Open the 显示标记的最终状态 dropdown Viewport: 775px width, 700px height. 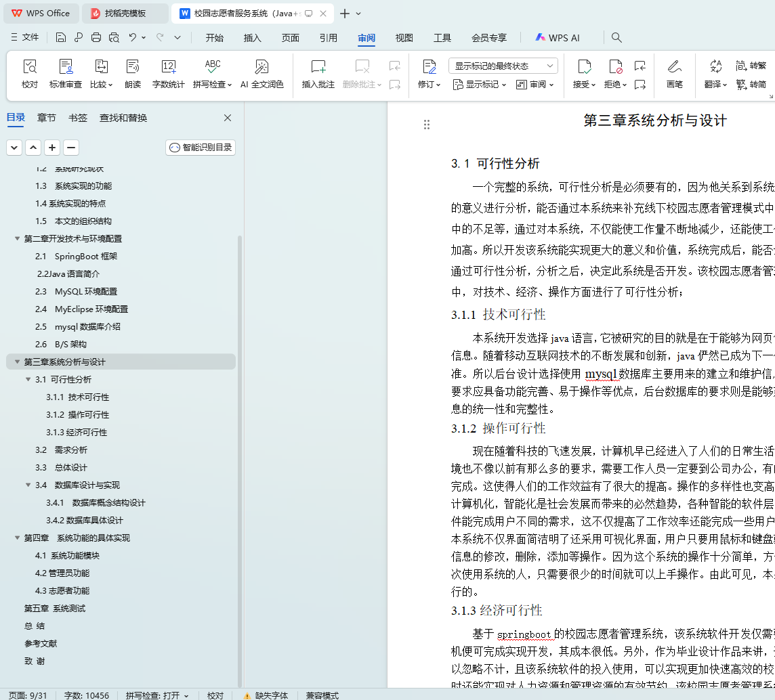pyautogui.click(x=503, y=66)
